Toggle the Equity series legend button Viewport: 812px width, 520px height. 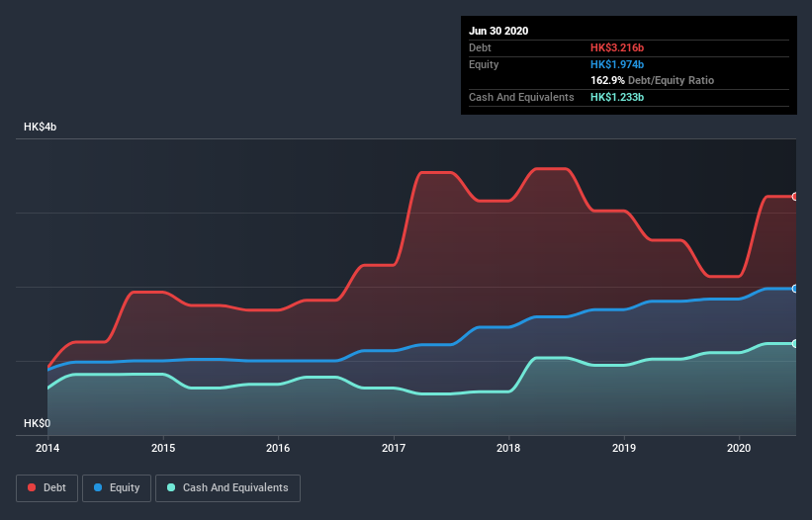pos(117,488)
